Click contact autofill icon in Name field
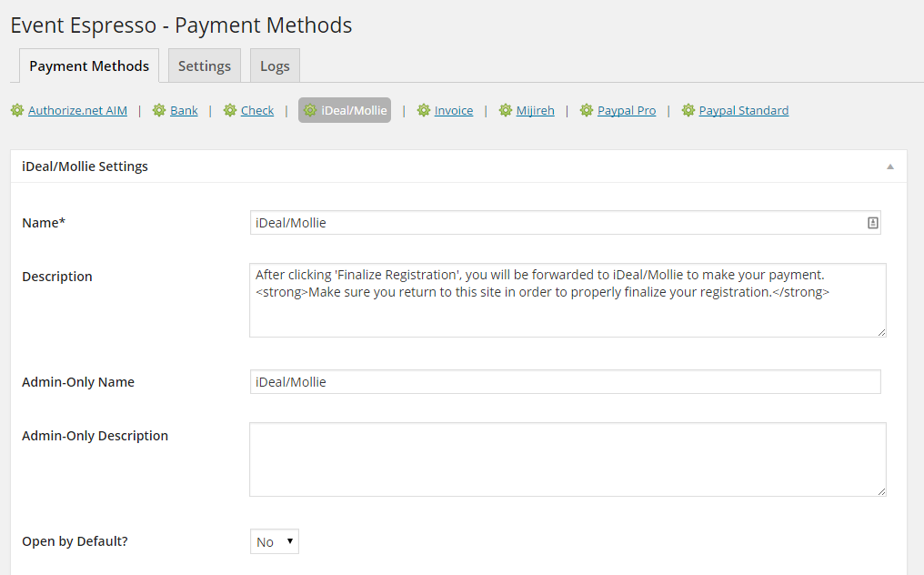The height and width of the screenshot is (575, 924). 873,223
